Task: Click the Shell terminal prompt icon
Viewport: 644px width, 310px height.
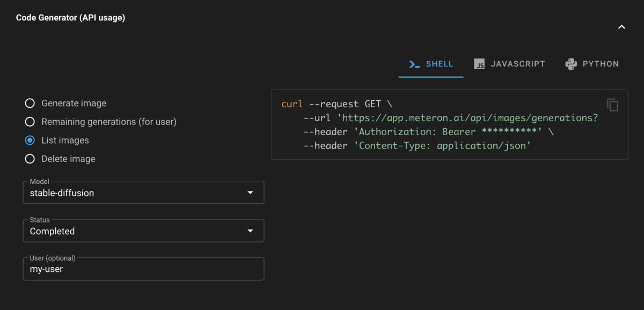Action: (x=414, y=64)
